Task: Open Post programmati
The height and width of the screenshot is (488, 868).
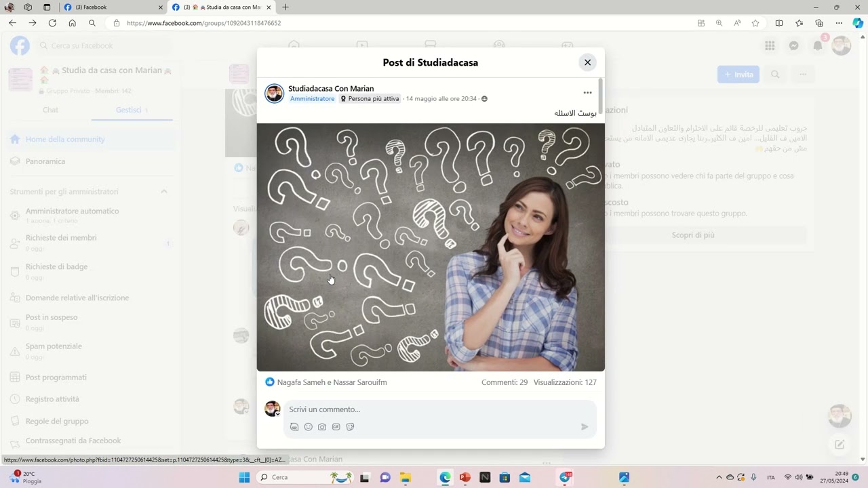Action: [90, 378]
